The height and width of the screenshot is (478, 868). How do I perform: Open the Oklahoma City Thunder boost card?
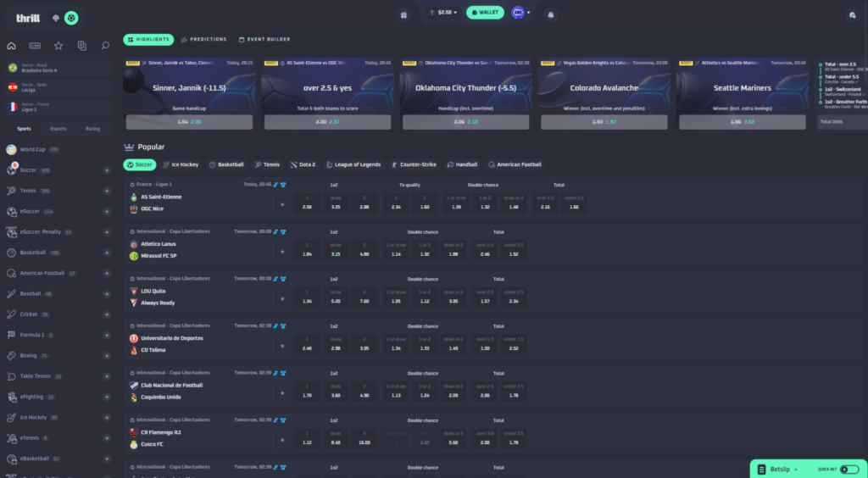[x=465, y=94]
